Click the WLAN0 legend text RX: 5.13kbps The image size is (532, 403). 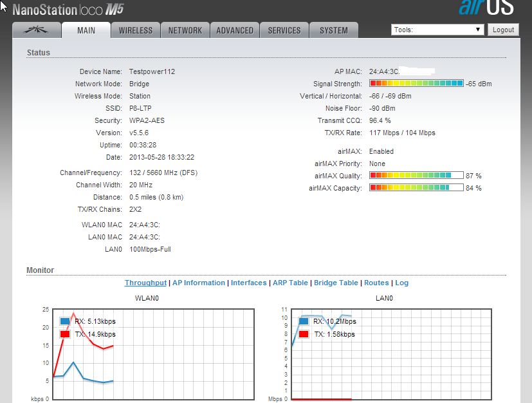(x=95, y=321)
